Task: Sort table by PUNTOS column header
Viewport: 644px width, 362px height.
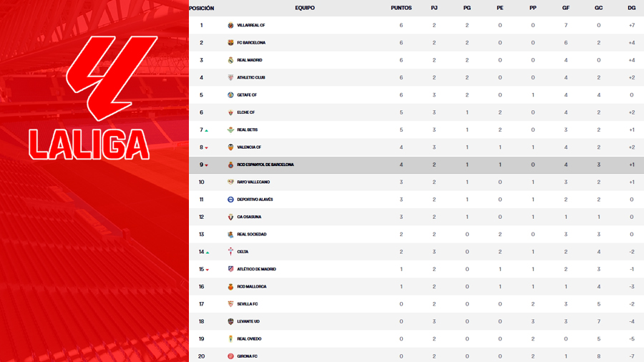Action: point(401,8)
